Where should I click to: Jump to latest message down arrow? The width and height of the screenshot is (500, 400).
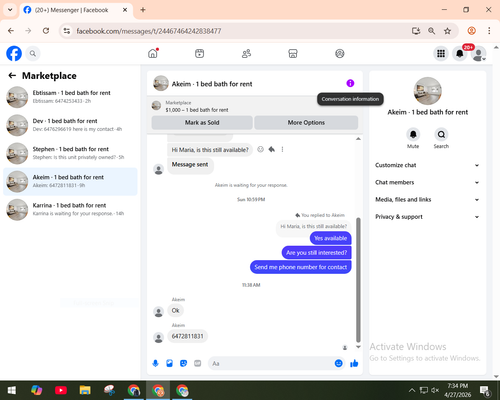point(358,347)
